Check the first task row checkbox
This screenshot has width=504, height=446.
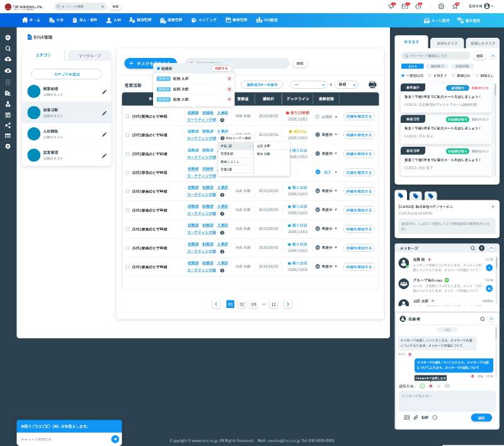coord(128,117)
